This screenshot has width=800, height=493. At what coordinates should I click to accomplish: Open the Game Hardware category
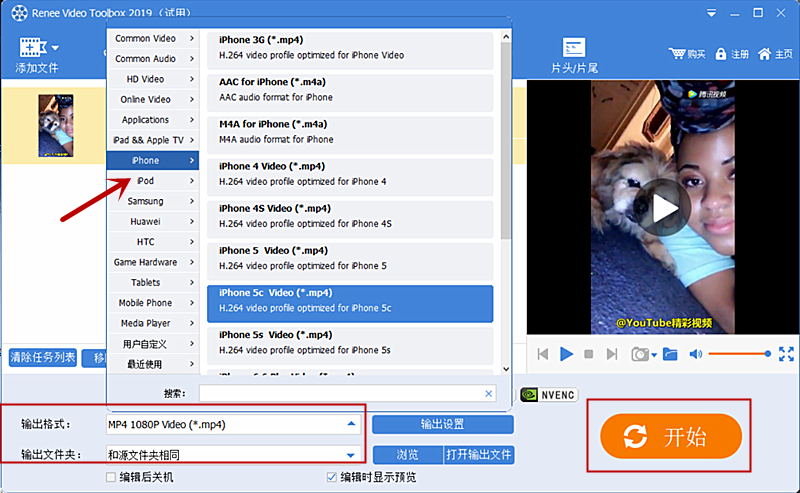click(153, 262)
